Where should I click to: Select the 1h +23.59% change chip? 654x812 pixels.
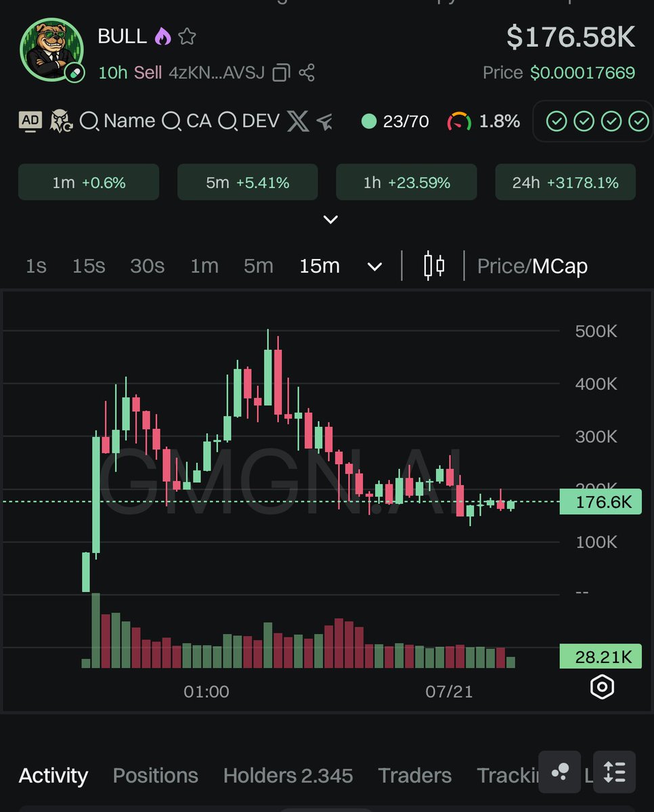coord(407,182)
